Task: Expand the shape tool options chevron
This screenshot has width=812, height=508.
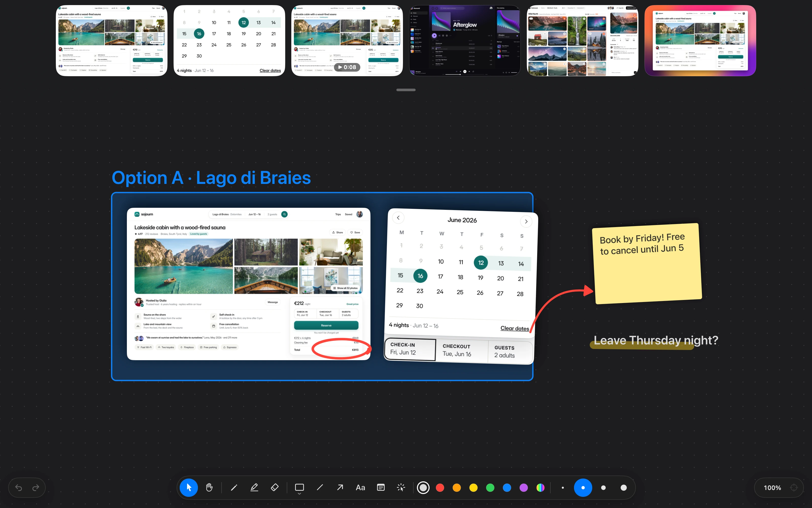Action: click(x=299, y=494)
